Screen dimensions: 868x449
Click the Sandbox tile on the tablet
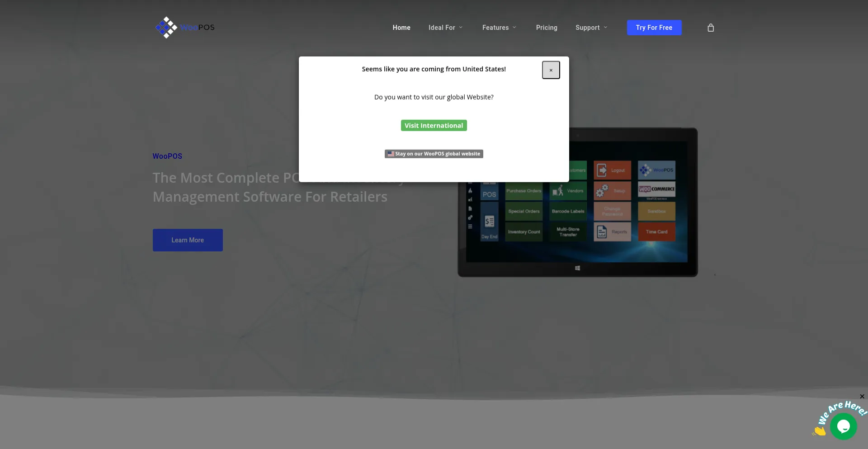click(656, 211)
